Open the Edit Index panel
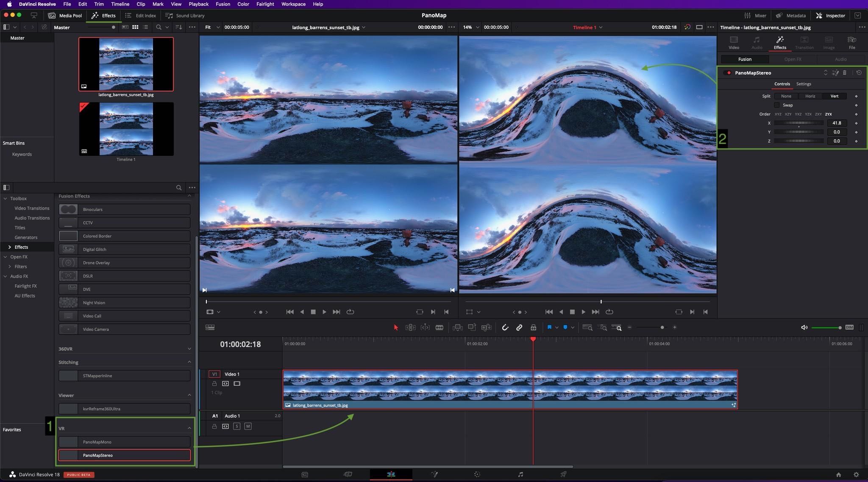 click(141, 16)
